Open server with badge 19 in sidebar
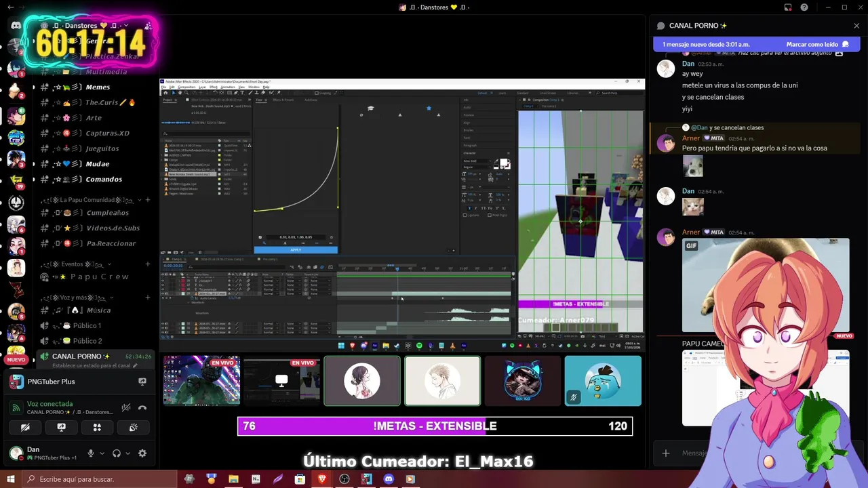This screenshot has height=488, width=868. click(16, 180)
